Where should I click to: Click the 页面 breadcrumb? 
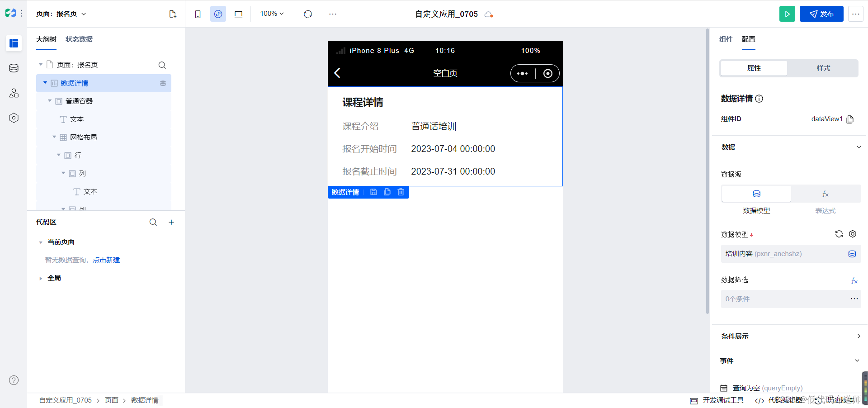[x=112, y=400]
